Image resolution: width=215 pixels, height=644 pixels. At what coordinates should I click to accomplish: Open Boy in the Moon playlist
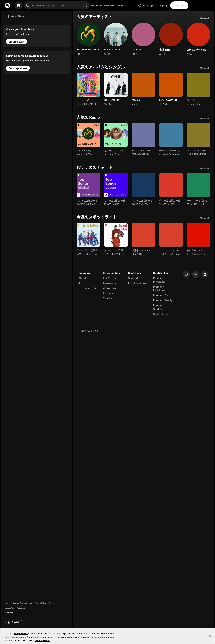[88, 235]
